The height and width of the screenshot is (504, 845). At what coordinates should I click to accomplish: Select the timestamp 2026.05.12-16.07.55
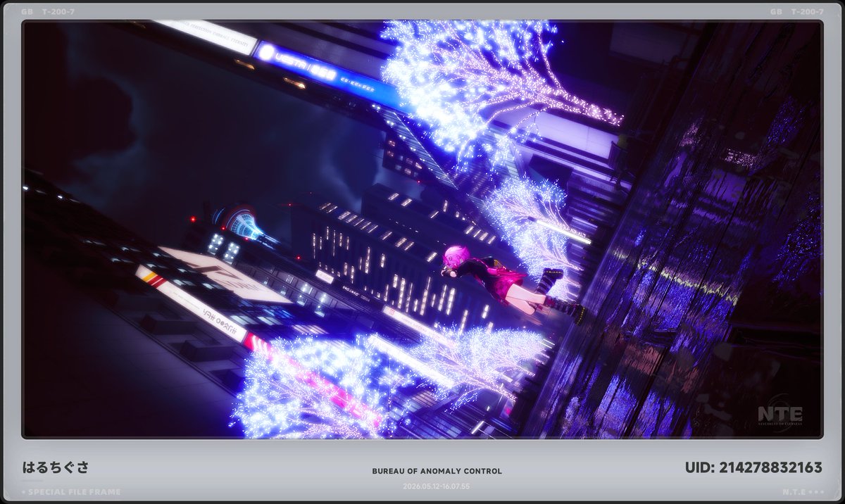[437, 486]
